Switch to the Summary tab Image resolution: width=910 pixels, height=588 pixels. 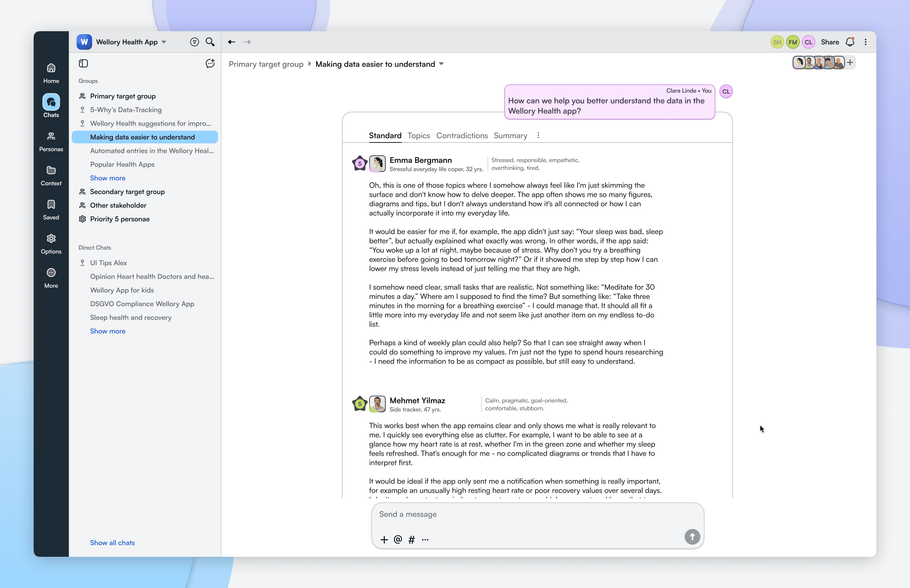(x=511, y=136)
